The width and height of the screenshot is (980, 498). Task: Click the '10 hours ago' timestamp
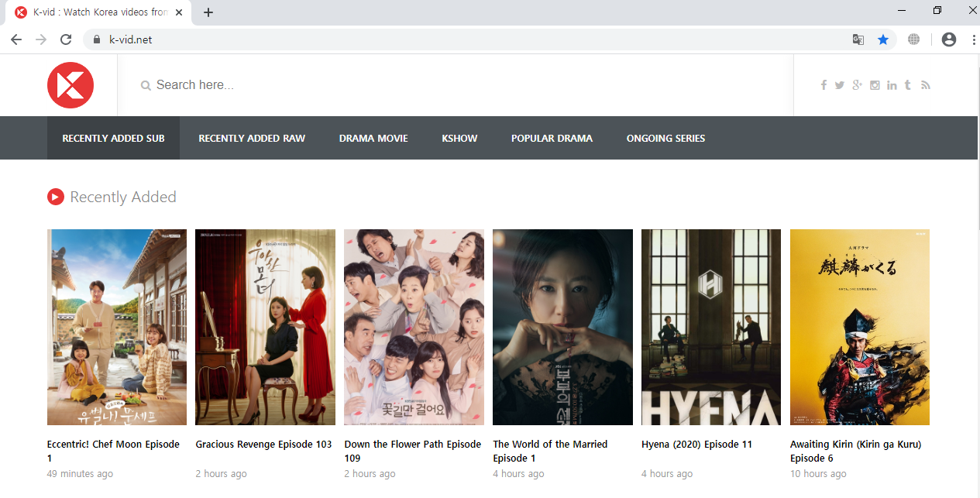pos(818,474)
